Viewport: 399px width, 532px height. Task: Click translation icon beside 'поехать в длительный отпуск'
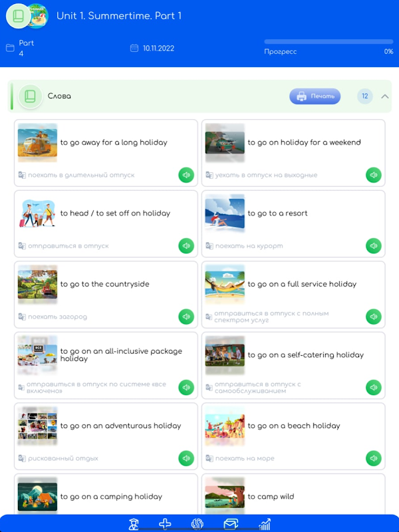tap(22, 175)
